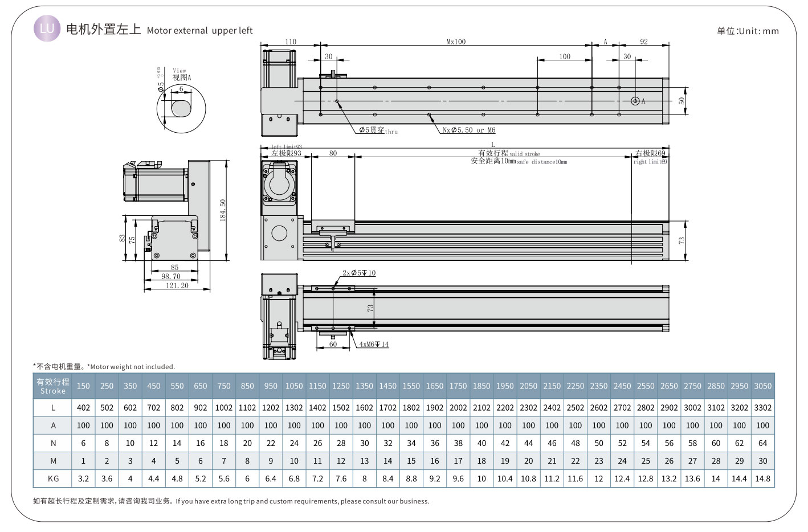808x532 pixels.
Task: Click stroke column header '1050'
Action: [x=294, y=386]
